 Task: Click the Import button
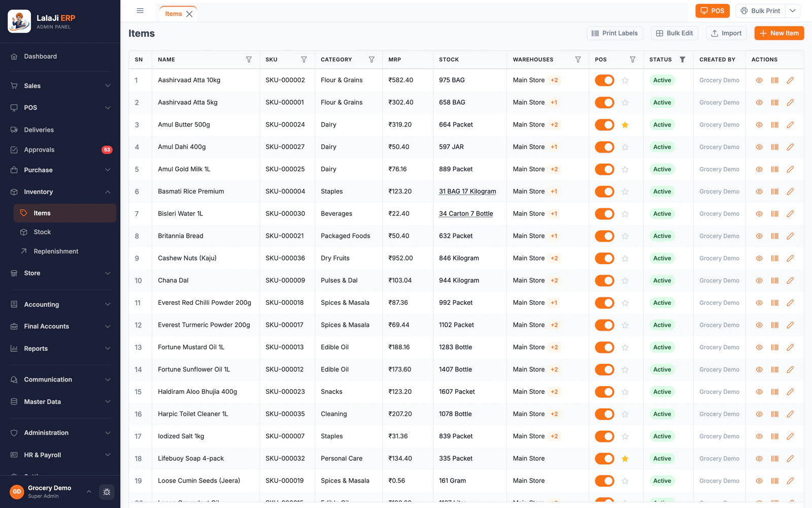[x=726, y=33]
